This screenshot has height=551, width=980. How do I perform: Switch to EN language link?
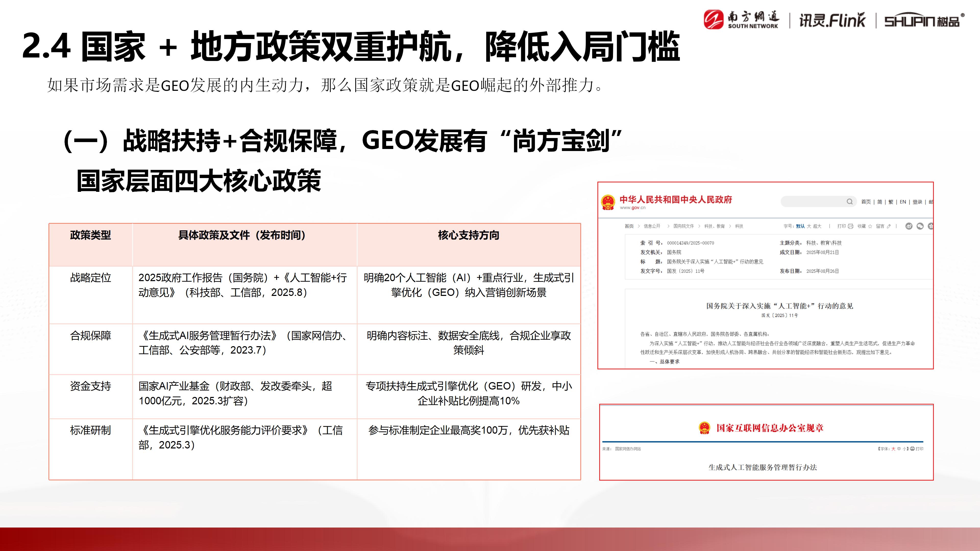(903, 202)
